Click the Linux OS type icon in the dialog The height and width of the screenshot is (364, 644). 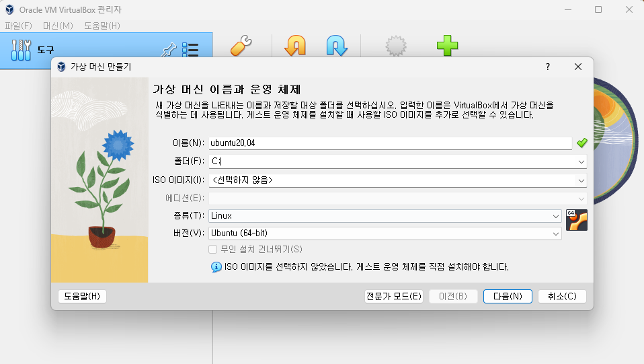click(x=577, y=220)
